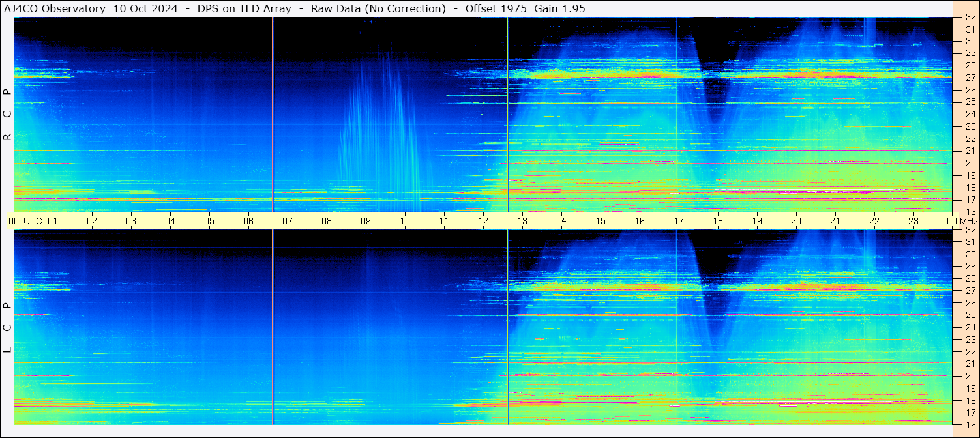Click the RCP label beside the upper spectrogram
Image resolution: width=980 pixels, height=438 pixels.
[x=8, y=115]
